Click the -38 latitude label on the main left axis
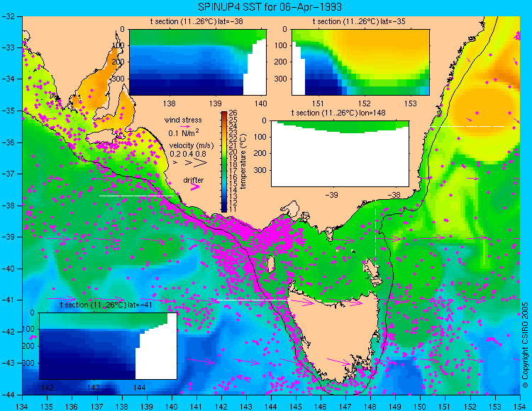 coord(9,205)
